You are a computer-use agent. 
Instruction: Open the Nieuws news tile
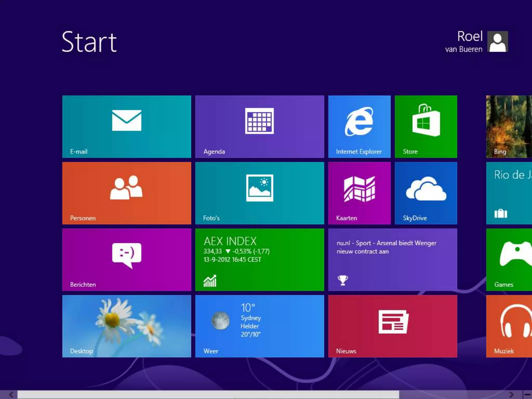point(393,326)
